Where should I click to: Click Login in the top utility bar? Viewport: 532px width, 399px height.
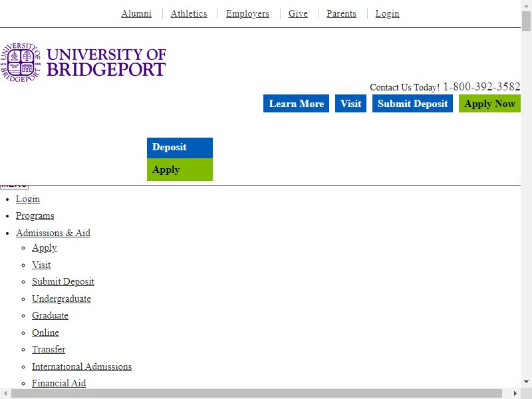pyautogui.click(x=387, y=13)
